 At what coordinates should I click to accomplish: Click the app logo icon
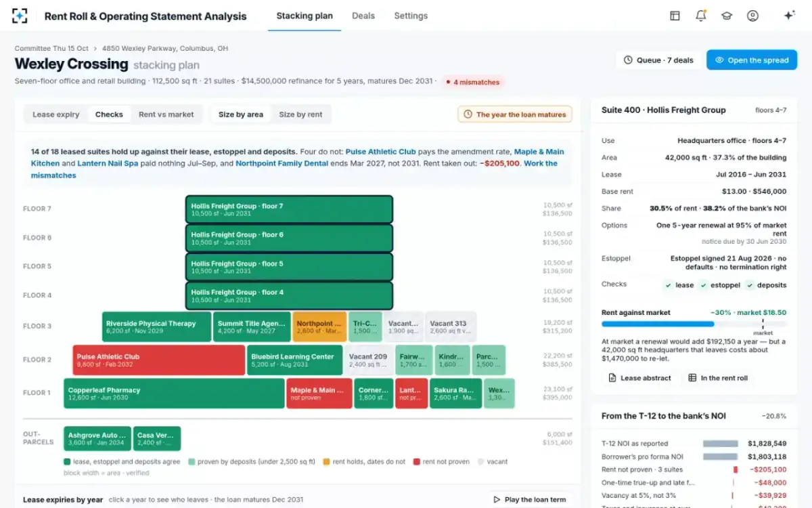(20, 16)
